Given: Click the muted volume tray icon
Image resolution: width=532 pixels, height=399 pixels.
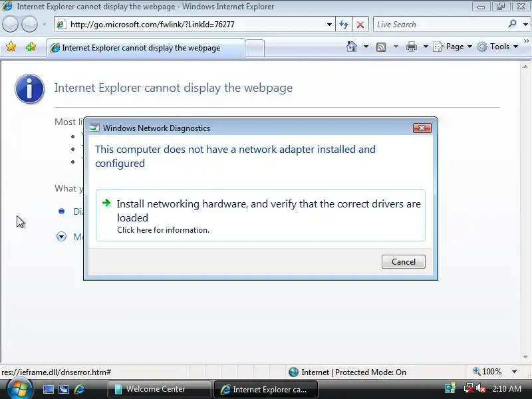Looking at the screenshot, I should click(x=481, y=388).
